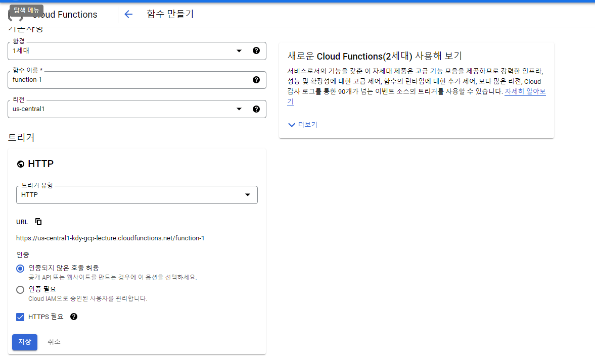The width and height of the screenshot is (595, 364).
Task: Toggle the HTTPS 필요 checkbox
Action: pyautogui.click(x=21, y=317)
